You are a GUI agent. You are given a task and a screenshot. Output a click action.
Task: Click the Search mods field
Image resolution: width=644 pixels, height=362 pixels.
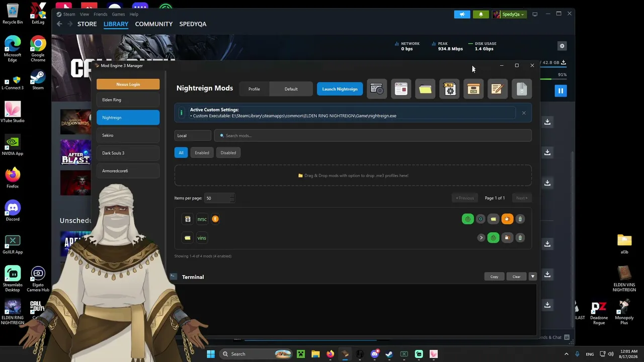click(x=373, y=135)
